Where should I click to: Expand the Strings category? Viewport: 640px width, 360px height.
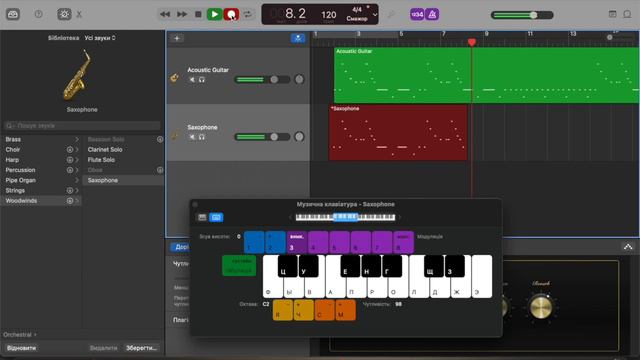pyautogui.click(x=77, y=190)
